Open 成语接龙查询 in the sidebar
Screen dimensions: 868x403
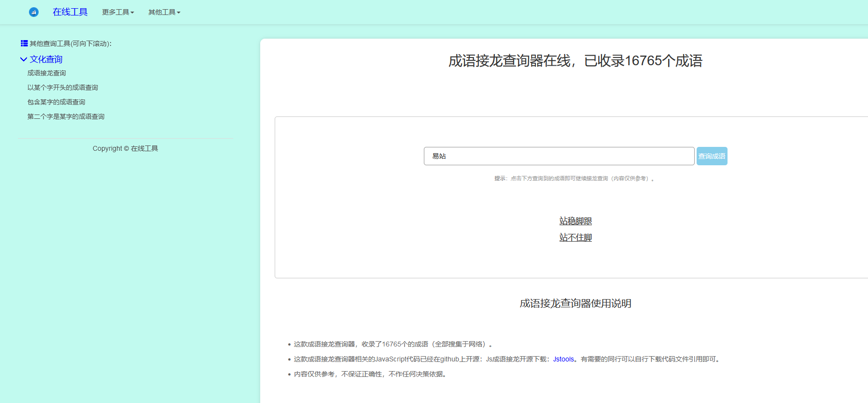click(x=47, y=73)
